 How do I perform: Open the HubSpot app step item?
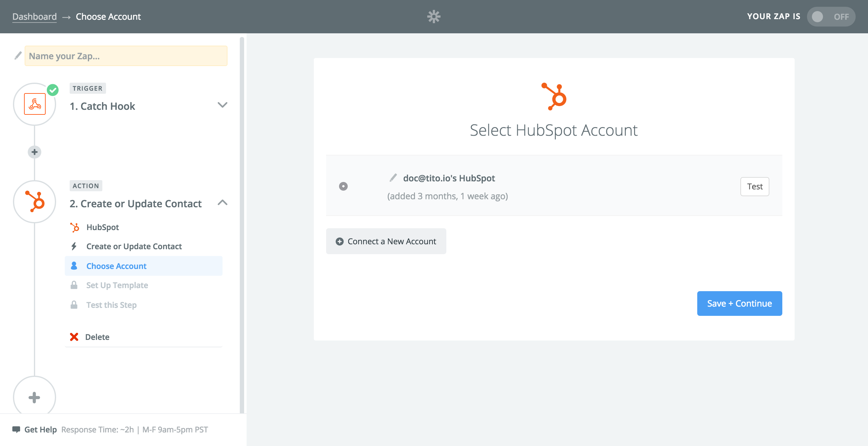[x=144, y=227]
